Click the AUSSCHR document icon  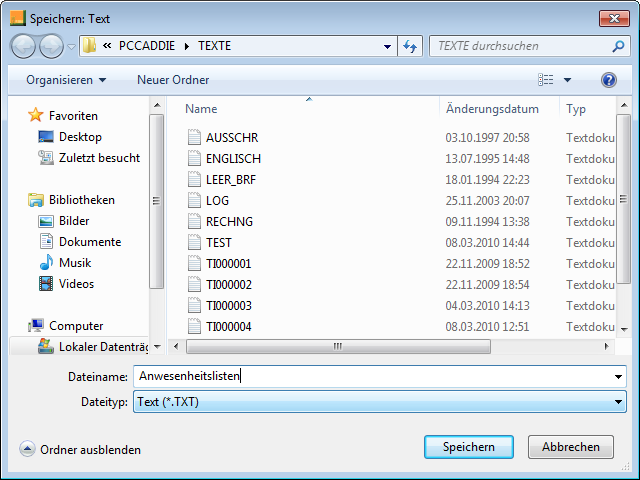click(194, 137)
